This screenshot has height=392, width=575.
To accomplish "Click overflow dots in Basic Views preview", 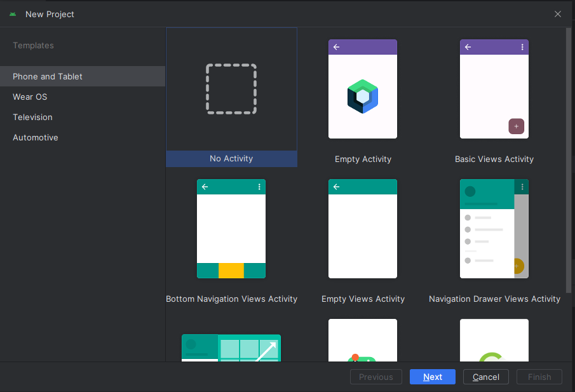I will (x=522, y=47).
